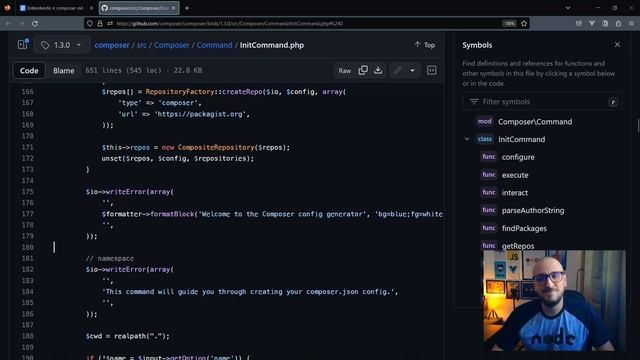Select the InitCommand class symbol

pos(521,139)
